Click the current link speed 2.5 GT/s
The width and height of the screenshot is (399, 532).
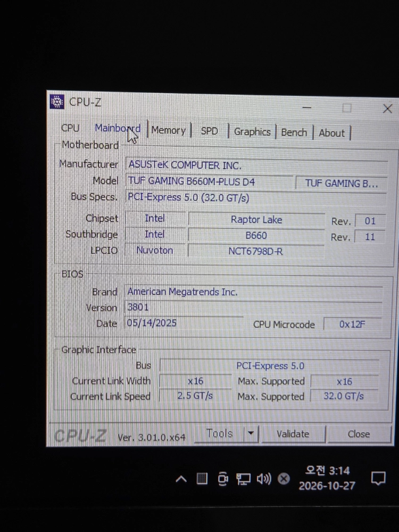[x=195, y=396]
